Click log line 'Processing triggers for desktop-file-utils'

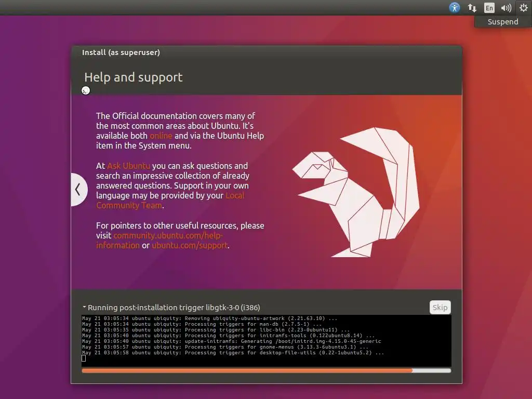click(233, 353)
